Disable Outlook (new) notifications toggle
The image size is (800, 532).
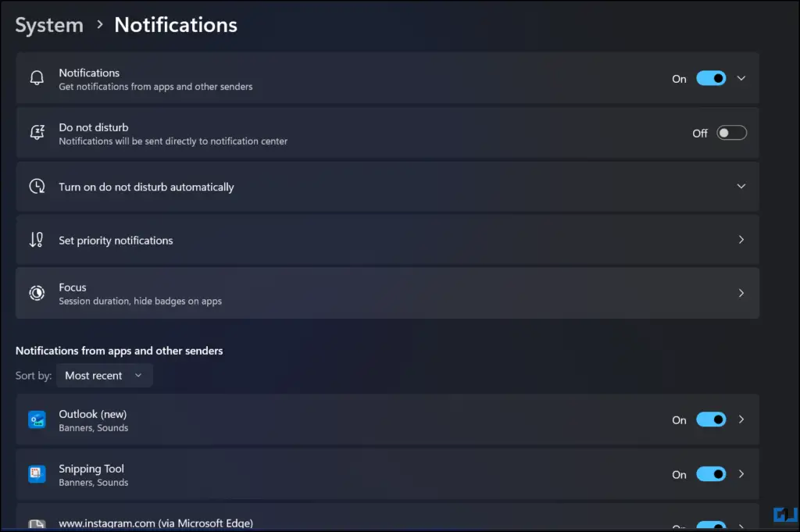pyautogui.click(x=711, y=420)
